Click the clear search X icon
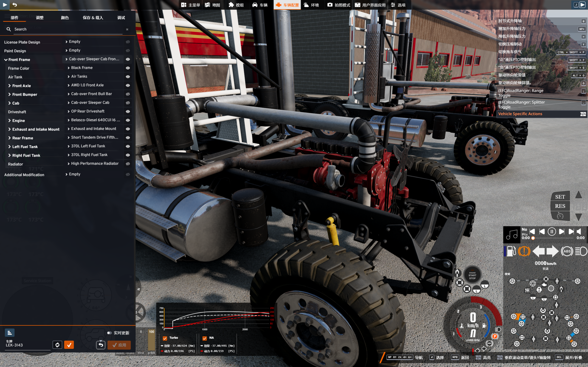Image resolution: width=588 pixels, height=367 pixels. 127,29
